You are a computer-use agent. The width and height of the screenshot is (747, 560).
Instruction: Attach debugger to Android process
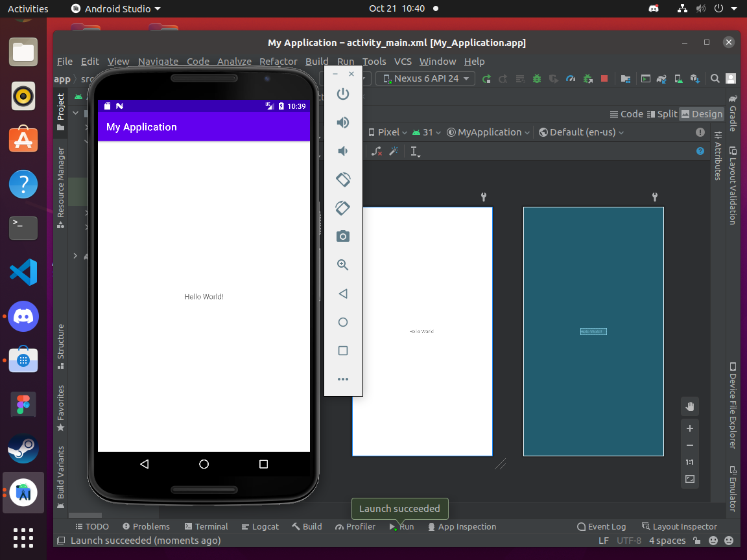[588, 78]
